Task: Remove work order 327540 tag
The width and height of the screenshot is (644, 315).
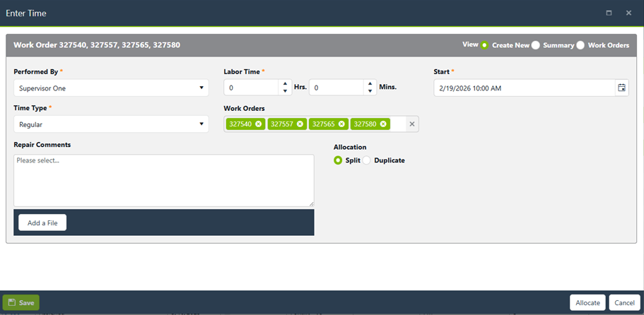Action: point(259,124)
